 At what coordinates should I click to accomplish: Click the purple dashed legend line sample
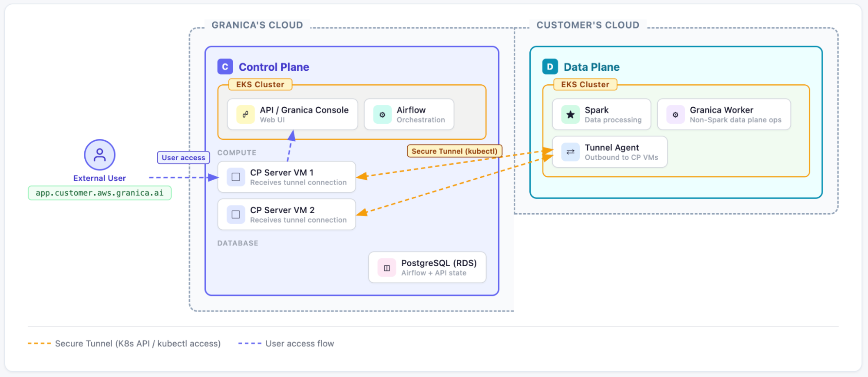pyautogui.click(x=250, y=344)
